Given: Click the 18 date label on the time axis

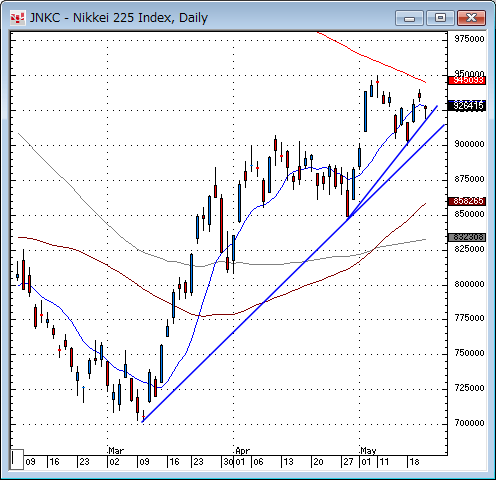Looking at the screenshot, I should (x=414, y=462).
